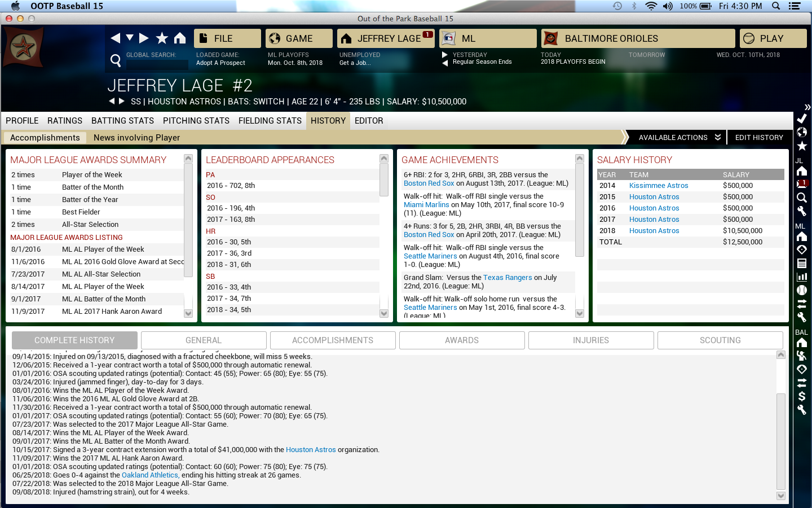
Task: Open ML section home icon in sidebar
Action: [x=801, y=237]
